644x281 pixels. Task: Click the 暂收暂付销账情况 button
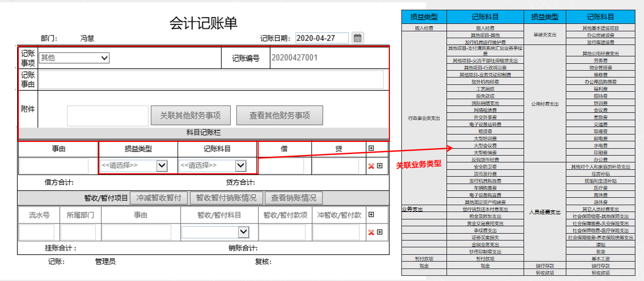tap(226, 198)
